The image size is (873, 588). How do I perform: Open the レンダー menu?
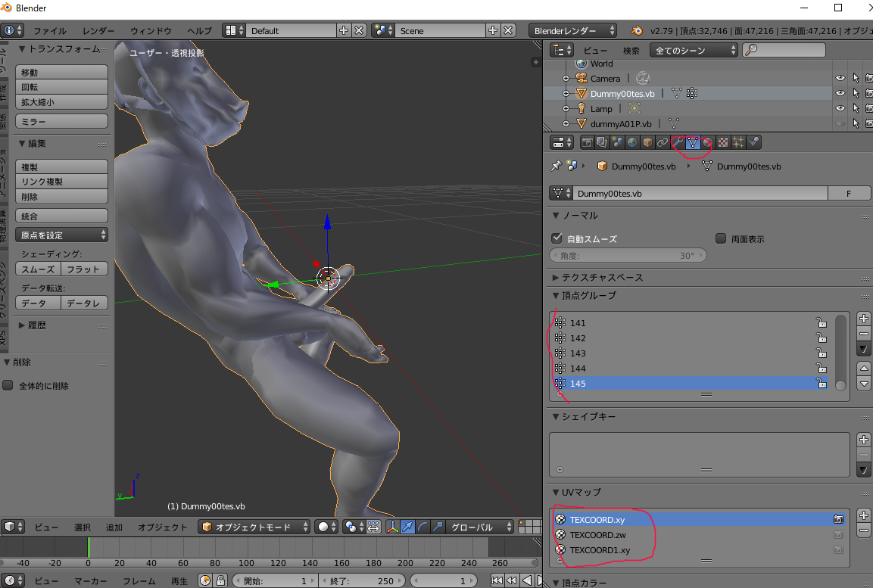pos(98,30)
